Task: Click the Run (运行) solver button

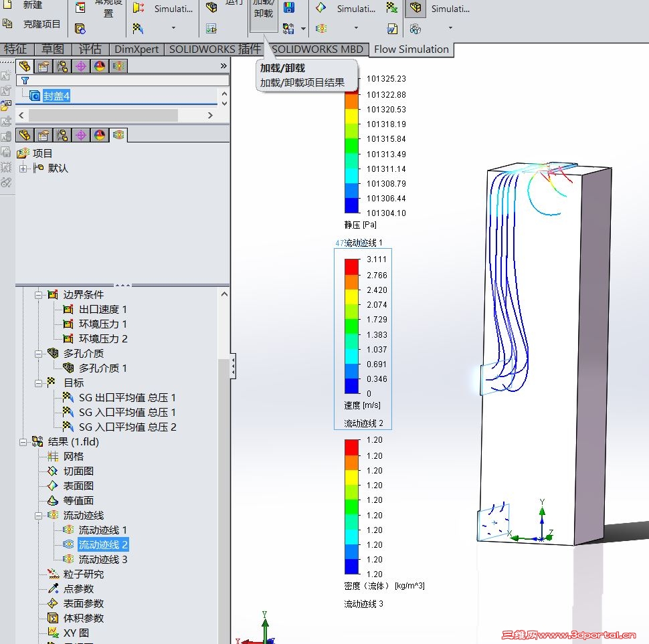Action: [234, 3]
